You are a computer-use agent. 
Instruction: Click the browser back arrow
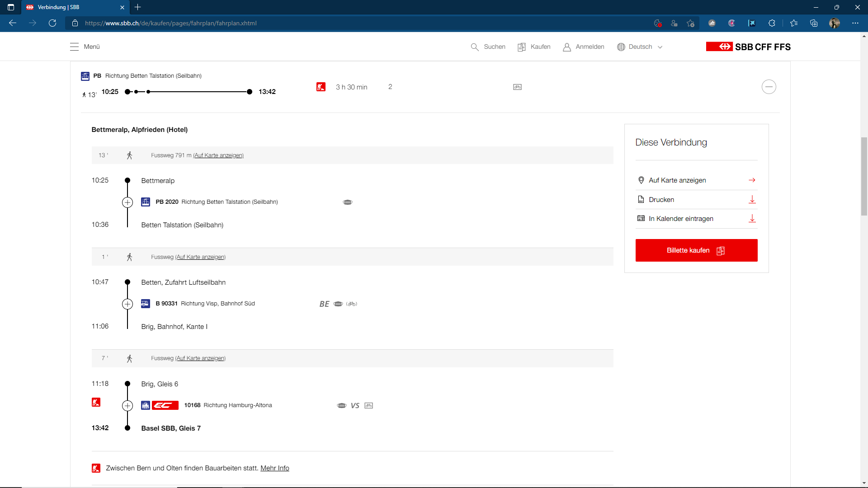click(x=13, y=23)
